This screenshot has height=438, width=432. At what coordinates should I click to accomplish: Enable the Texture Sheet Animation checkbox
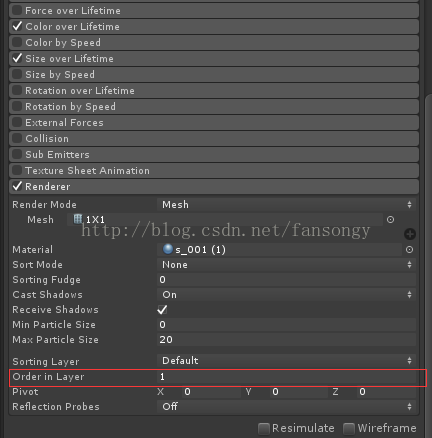pyautogui.click(x=17, y=170)
